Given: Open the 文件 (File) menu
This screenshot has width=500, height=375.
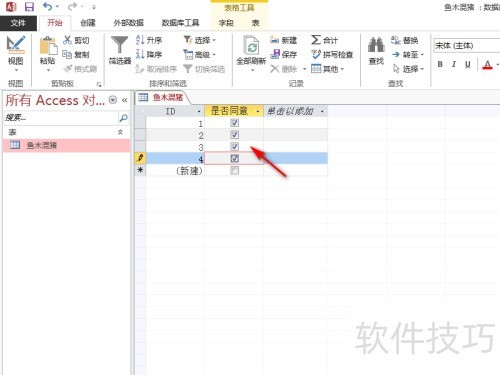Looking at the screenshot, I should [18, 23].
